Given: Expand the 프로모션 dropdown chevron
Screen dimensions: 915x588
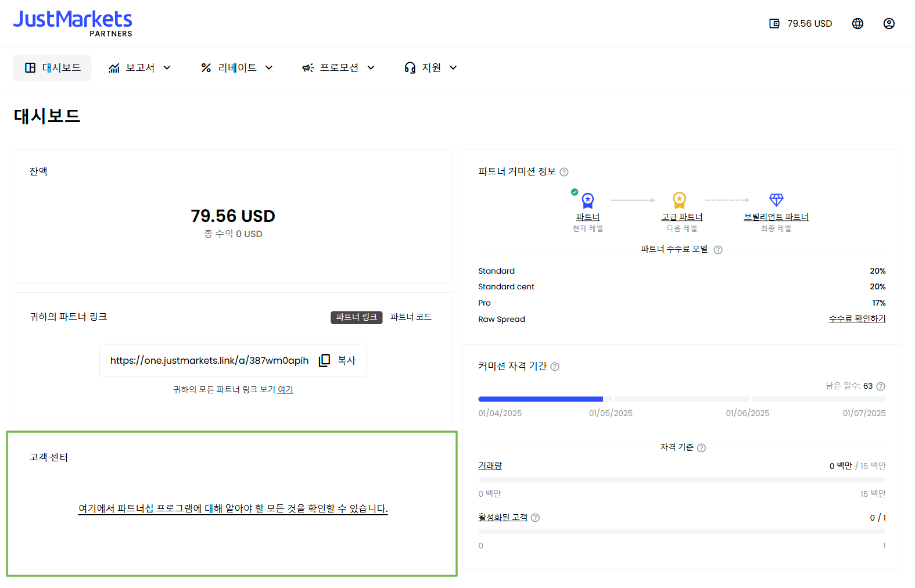Looking at the screenshot, I should point(371,68).
